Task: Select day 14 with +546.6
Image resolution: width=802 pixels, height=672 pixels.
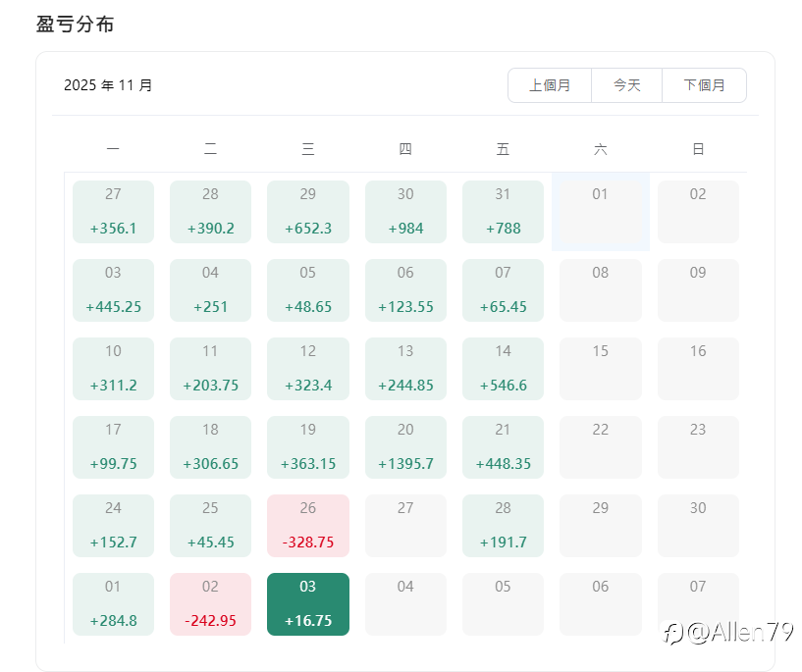Action: click(x=503, y=369)
